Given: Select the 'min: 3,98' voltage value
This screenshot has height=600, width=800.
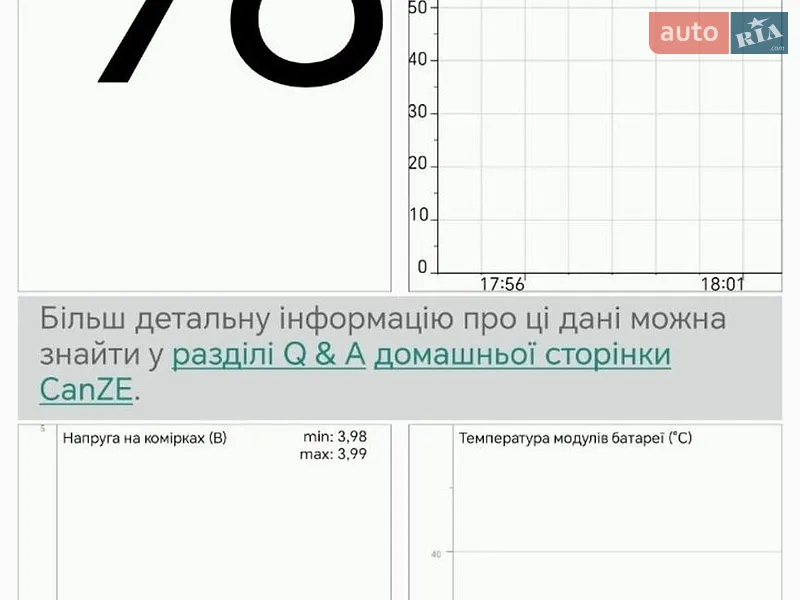Looking at the screenshot, I should coord(335,437).
